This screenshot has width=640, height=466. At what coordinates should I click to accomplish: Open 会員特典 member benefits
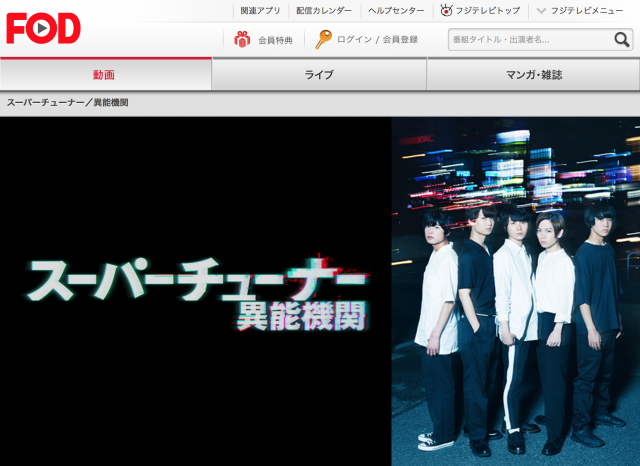(x=276, y=40)
